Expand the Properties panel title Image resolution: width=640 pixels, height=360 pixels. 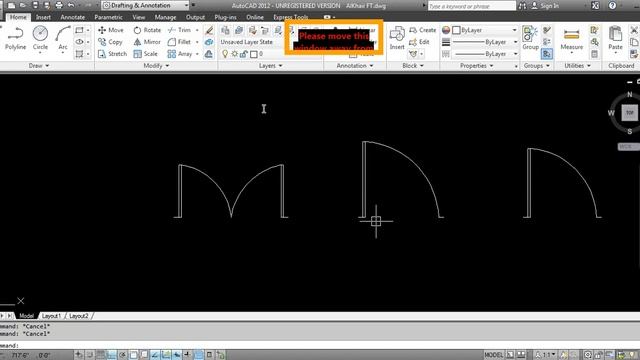[476, 66]
